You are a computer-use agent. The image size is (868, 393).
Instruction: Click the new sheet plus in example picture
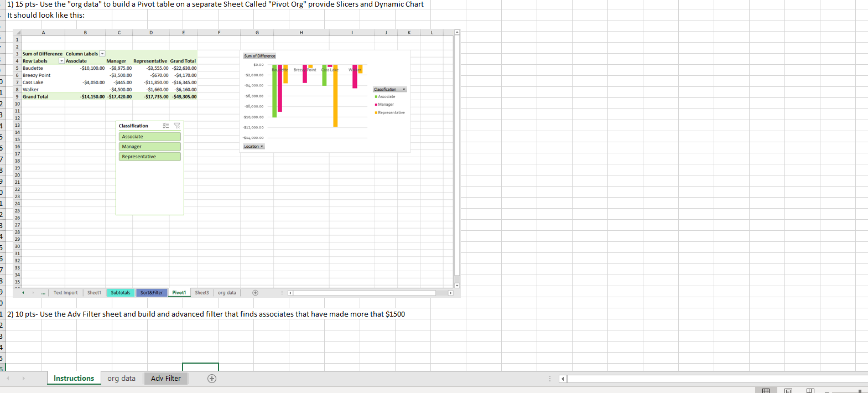click(x=255, y=293)
